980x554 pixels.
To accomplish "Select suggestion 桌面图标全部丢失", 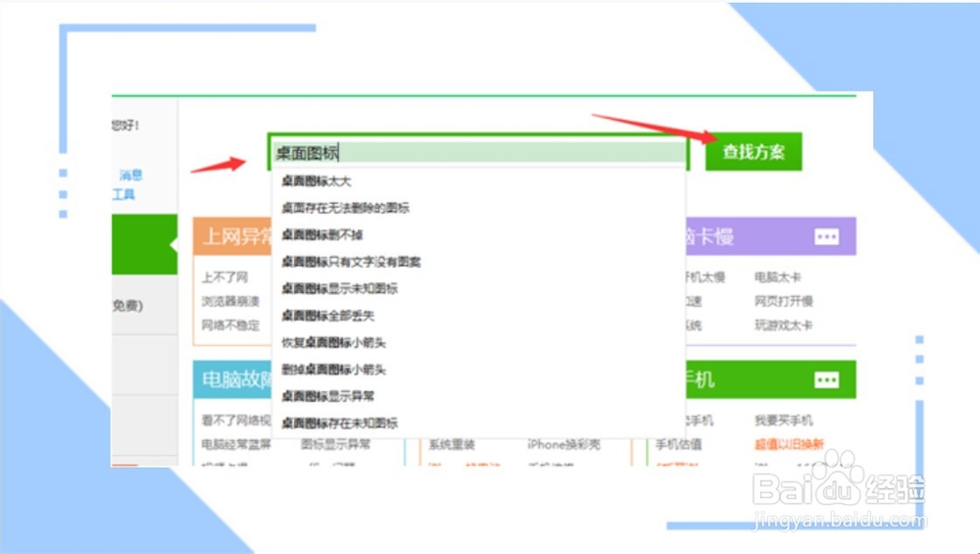I will [x=327, y=315].
